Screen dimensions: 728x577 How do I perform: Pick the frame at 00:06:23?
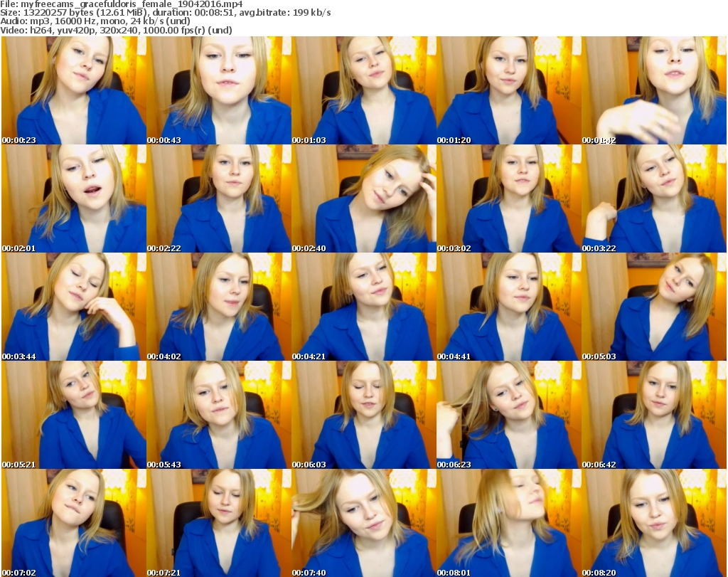pos(509,415)
